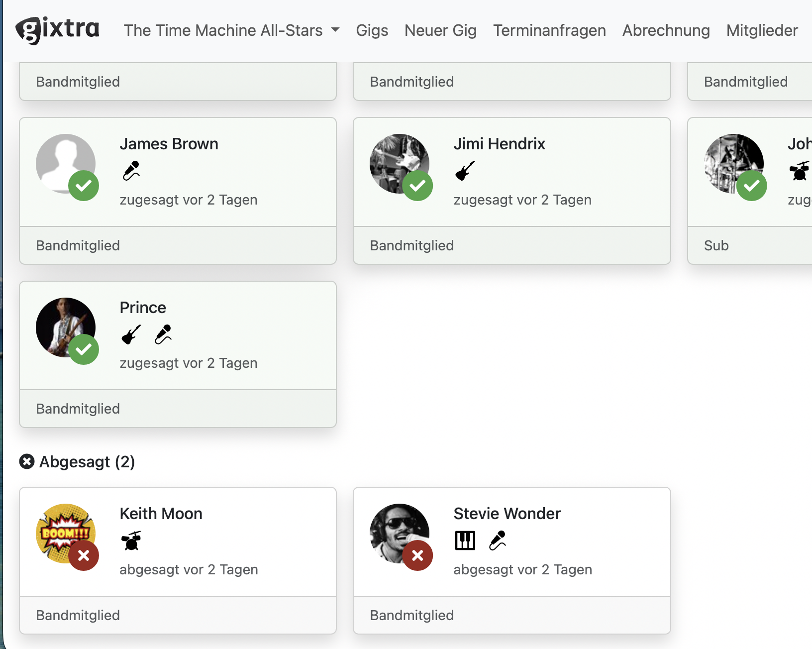The image size is (812, 649).
Task: Click James Brown's microphone icon
Action: coord(131,171)
